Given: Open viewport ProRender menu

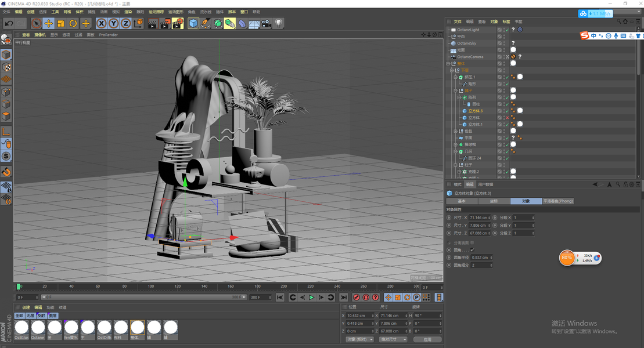Looking at the screenshot, I should [x=109, y=35].
